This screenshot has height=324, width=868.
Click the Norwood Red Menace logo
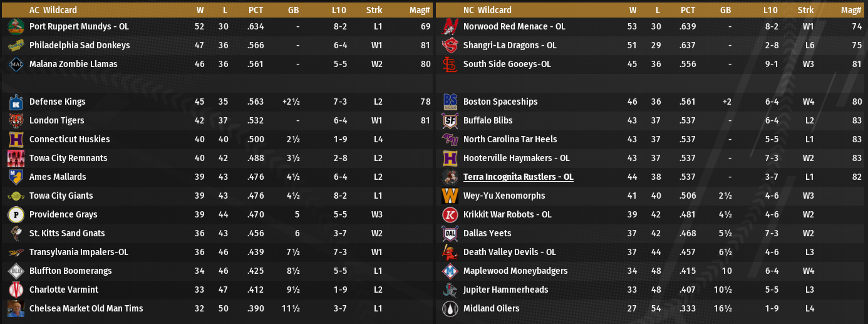click(450, 26)
